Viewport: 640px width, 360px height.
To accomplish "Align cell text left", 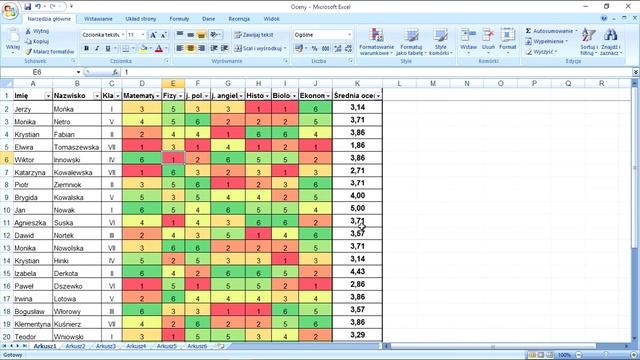I will click(x=180, y=49).
